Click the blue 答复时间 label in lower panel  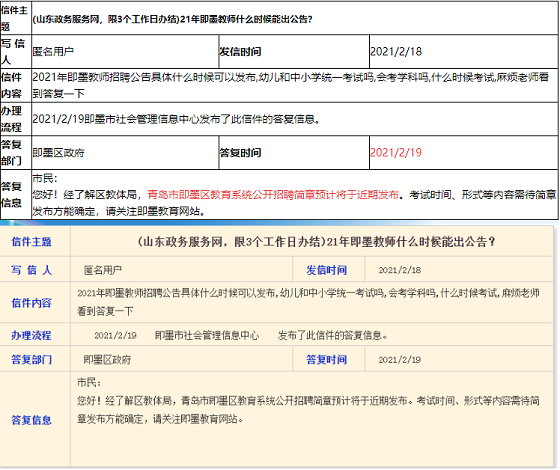(326, 359)
